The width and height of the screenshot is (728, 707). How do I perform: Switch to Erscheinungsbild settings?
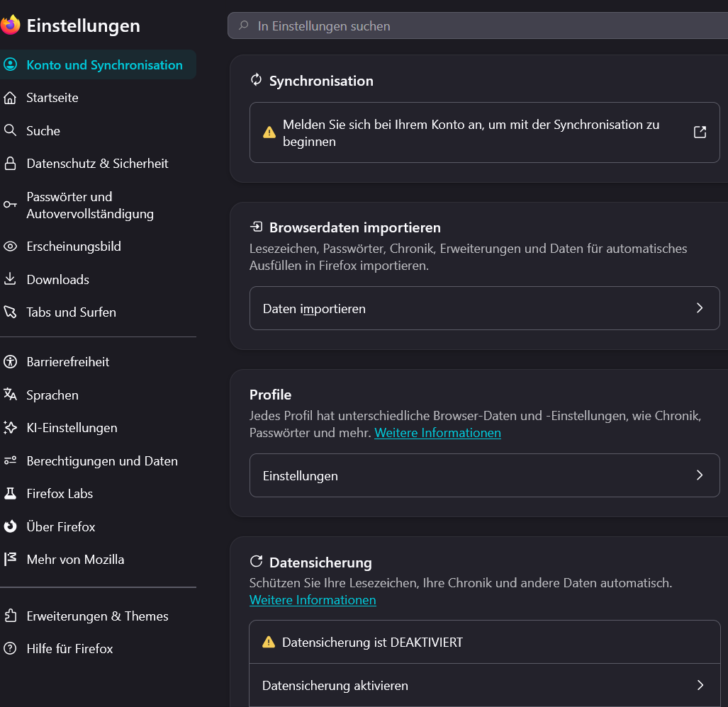[x=98, y=247]
